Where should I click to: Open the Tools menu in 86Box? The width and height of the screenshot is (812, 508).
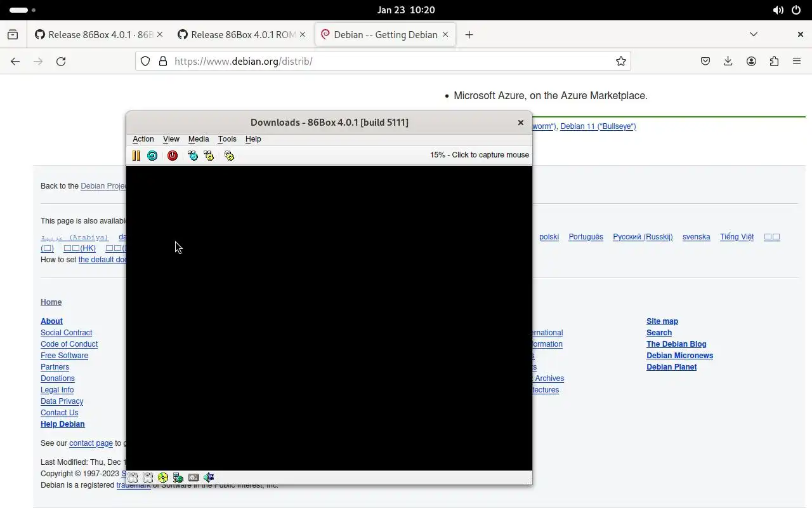[227, 139]
